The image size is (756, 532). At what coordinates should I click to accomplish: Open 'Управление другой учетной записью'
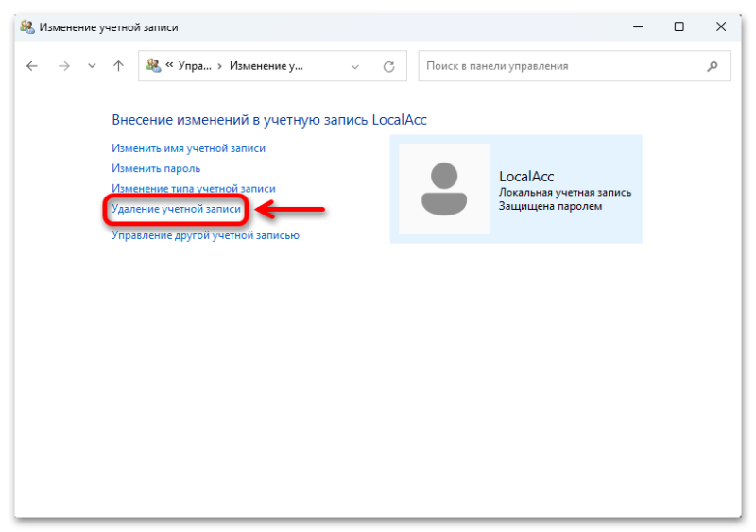point(205,235)
